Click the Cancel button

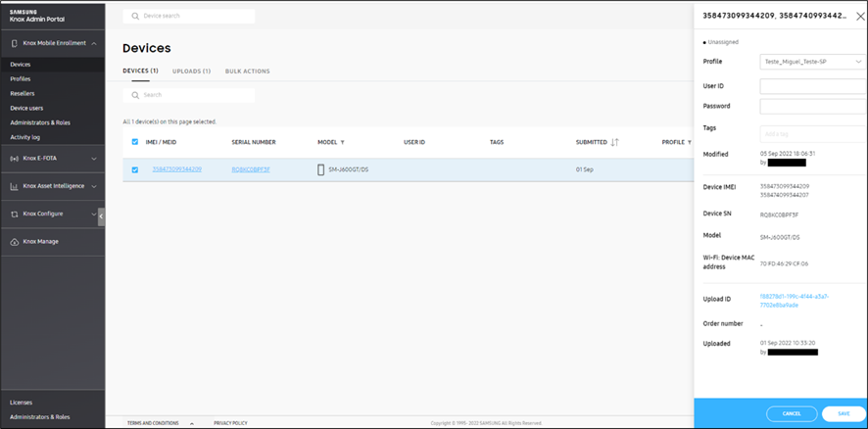[792, 414]
